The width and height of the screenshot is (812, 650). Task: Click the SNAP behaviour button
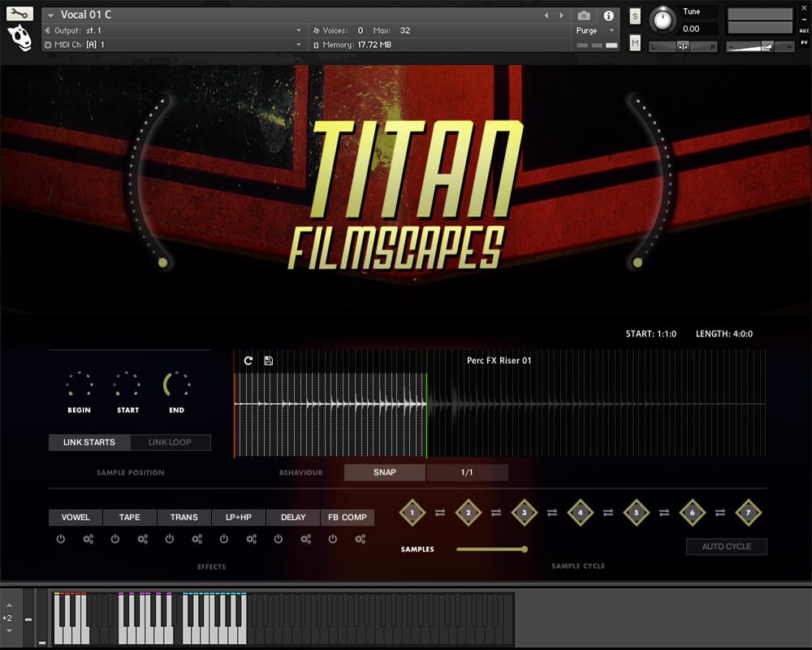(x=385, y=473)
